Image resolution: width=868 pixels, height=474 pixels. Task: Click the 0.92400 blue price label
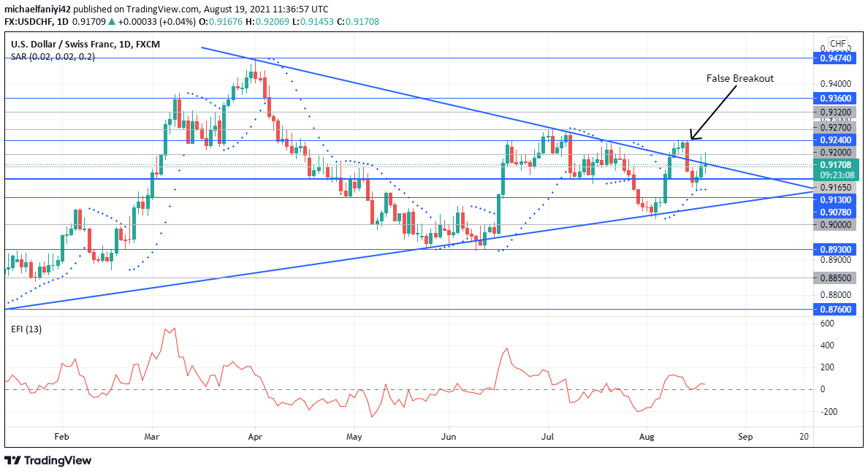(x=835, y=140)
